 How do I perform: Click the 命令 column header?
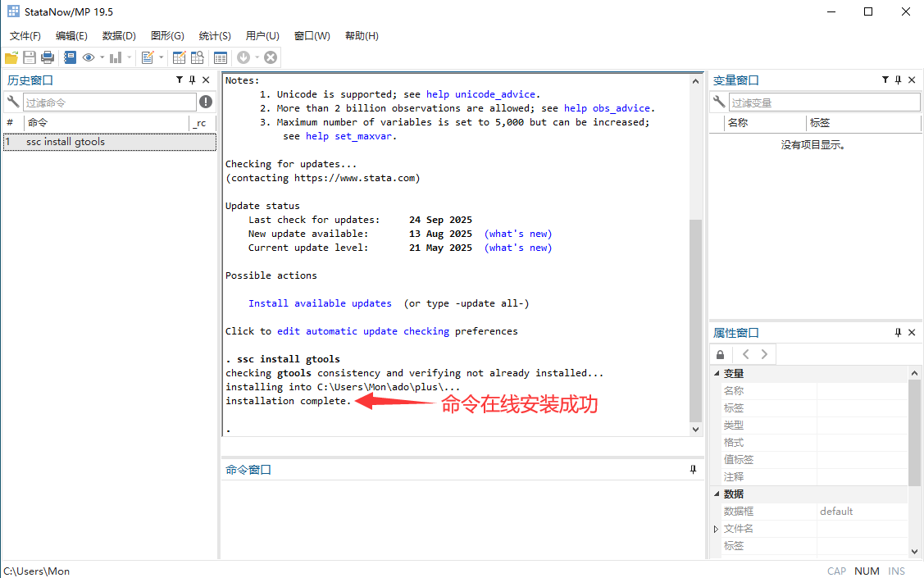(x=106, y=122)
